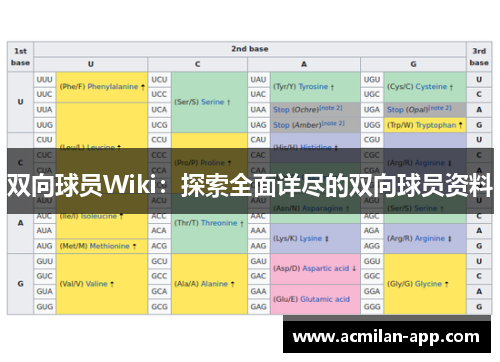The image size is (500, 362).
Task: Open the Valine link
Action: click(x=97, y=284)
